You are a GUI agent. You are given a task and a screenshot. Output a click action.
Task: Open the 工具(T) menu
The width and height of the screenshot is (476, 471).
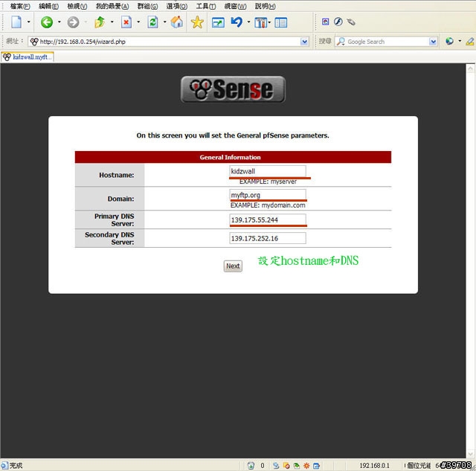(x=206, y=6)
